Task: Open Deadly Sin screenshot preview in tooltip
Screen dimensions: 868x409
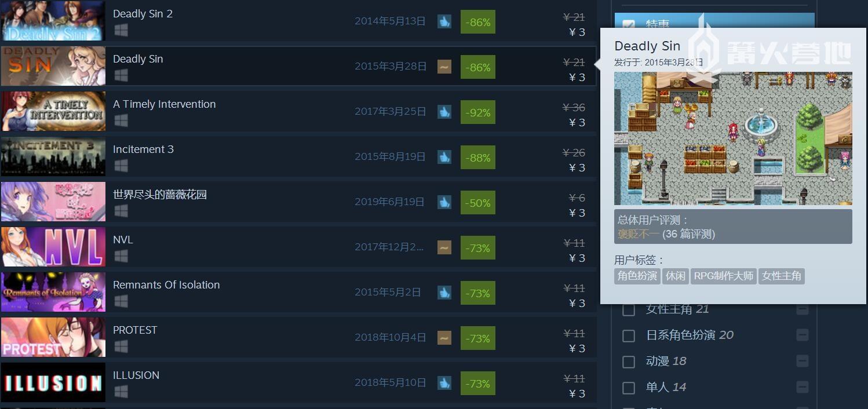Action: pos(733,138)
